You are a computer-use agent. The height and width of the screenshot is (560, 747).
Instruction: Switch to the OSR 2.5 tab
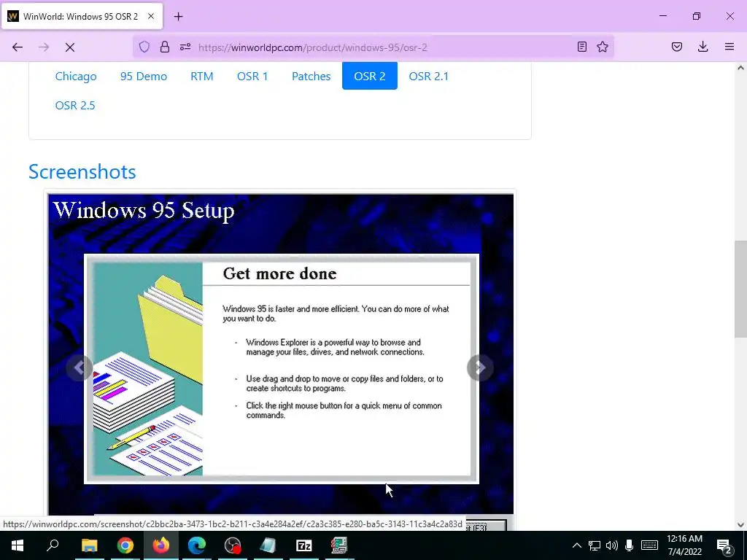click(75, 105)
